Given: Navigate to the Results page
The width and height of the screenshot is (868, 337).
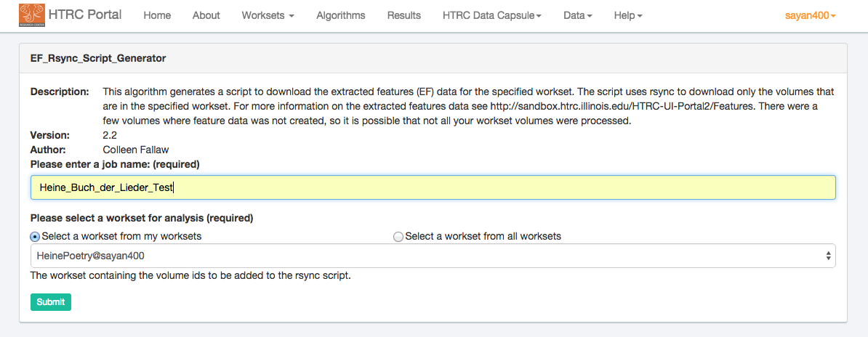Looking at the screenshot, I should point(403,15).
